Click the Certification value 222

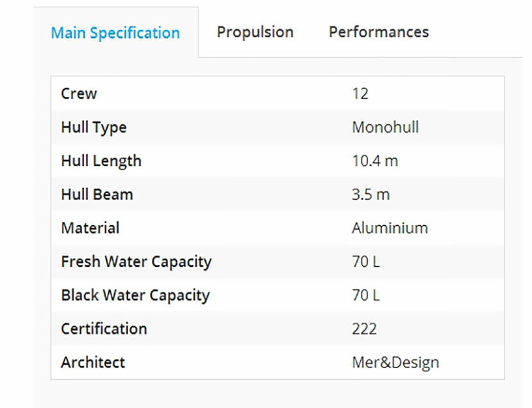[x=364, y=328]
